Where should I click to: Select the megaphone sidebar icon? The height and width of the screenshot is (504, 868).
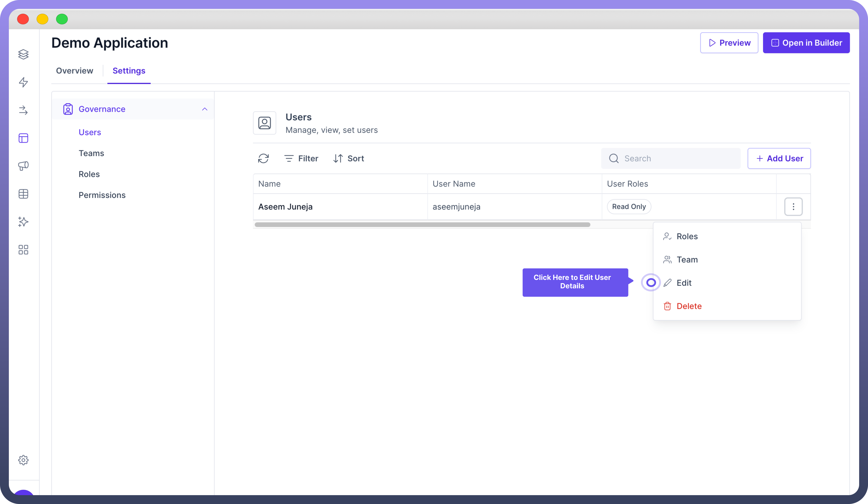coord(23,166)
